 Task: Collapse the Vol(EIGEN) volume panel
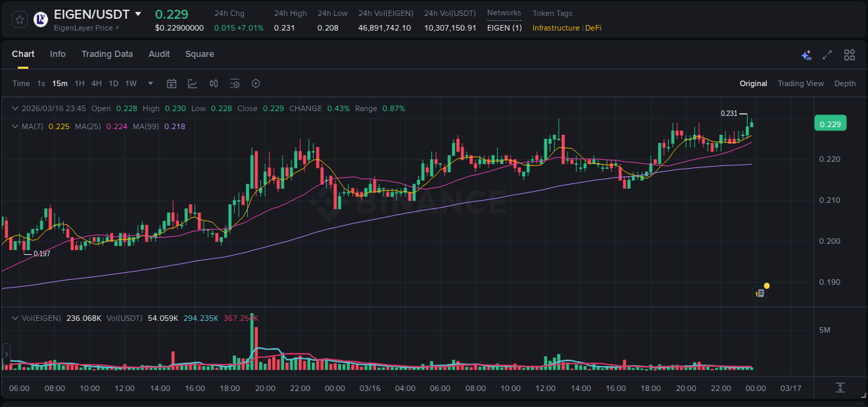coord(14,317)
